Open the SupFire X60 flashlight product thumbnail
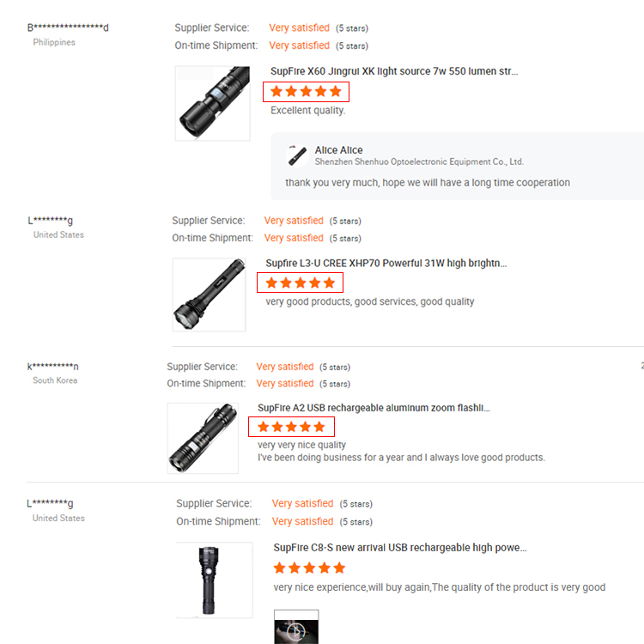The image size is (644, 644). pyautogui.click(x=213, y=104)
